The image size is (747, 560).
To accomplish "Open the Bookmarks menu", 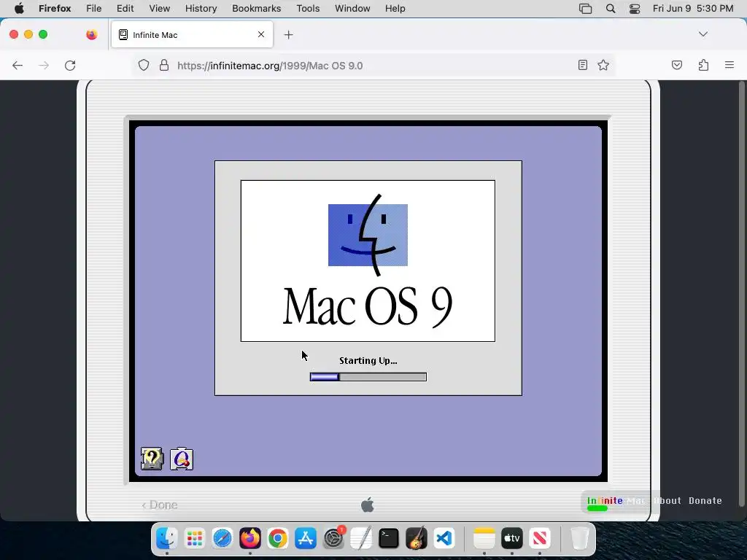I will pyautogui.click(x=257, y=9).
